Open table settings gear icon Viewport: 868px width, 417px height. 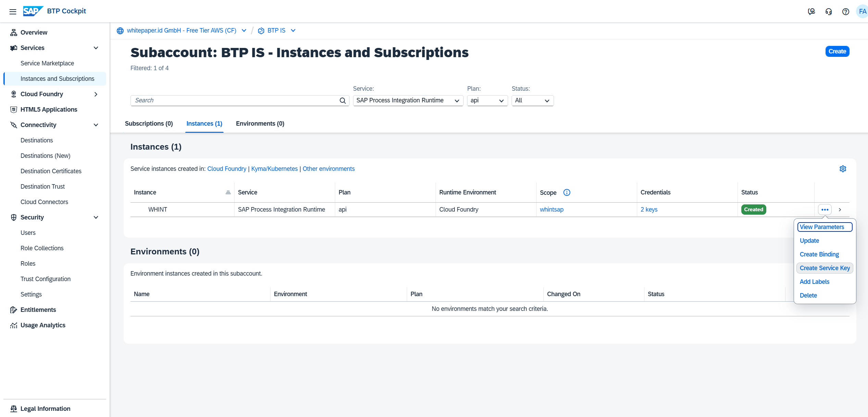point(843,169)
